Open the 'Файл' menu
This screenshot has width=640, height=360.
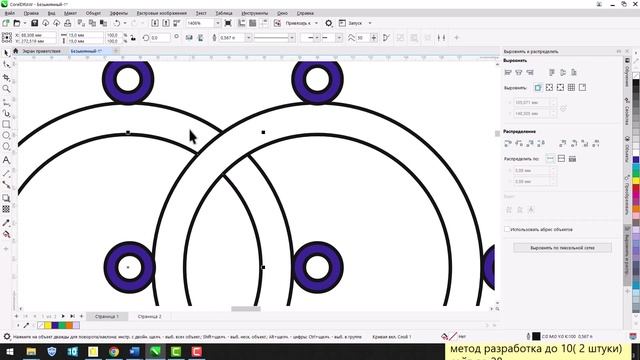[9, 13]
